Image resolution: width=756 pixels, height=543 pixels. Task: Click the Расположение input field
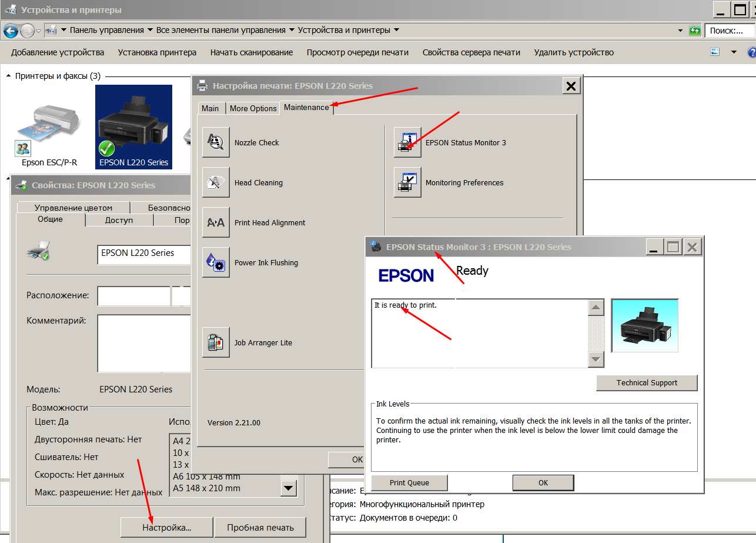[144, 296]
